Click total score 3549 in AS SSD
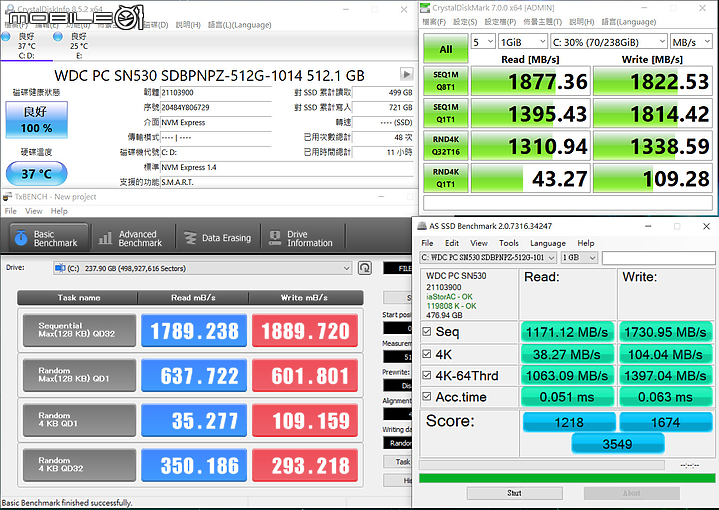This screenshot has height=510, width=719. click(x=618, y=443)
